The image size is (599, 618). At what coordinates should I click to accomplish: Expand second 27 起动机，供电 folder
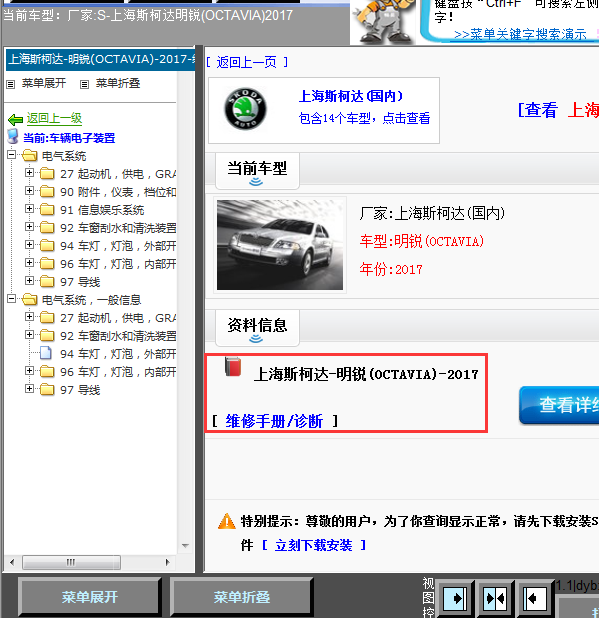click(x=29, y=316)
